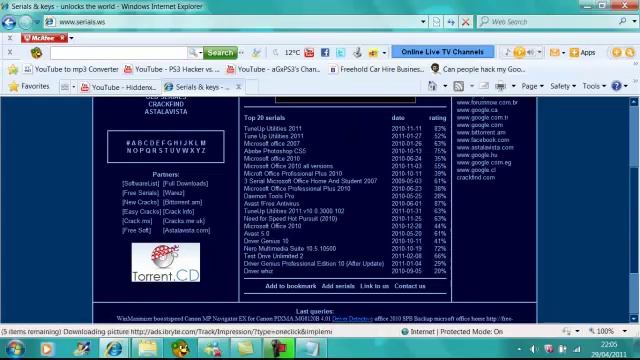Open the McAfee toolbar button
640x360 pixels.
pos(44,38)
